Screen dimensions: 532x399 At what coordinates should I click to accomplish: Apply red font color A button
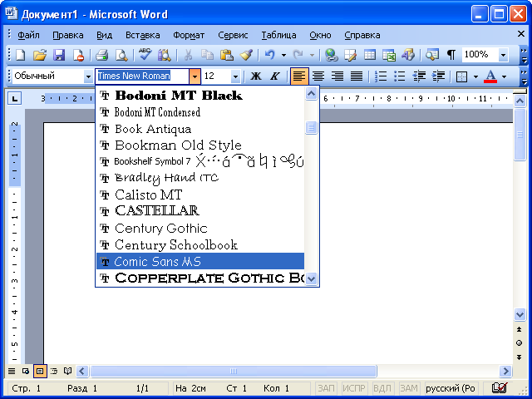490,76
